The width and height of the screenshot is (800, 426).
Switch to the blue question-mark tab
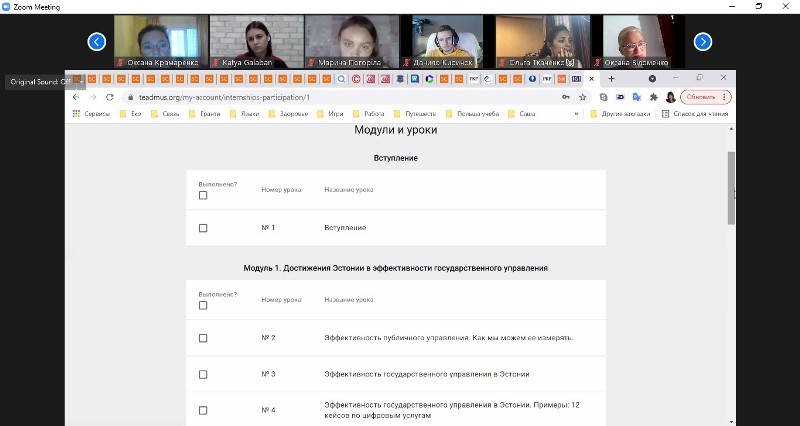click(x=532, y=79)
